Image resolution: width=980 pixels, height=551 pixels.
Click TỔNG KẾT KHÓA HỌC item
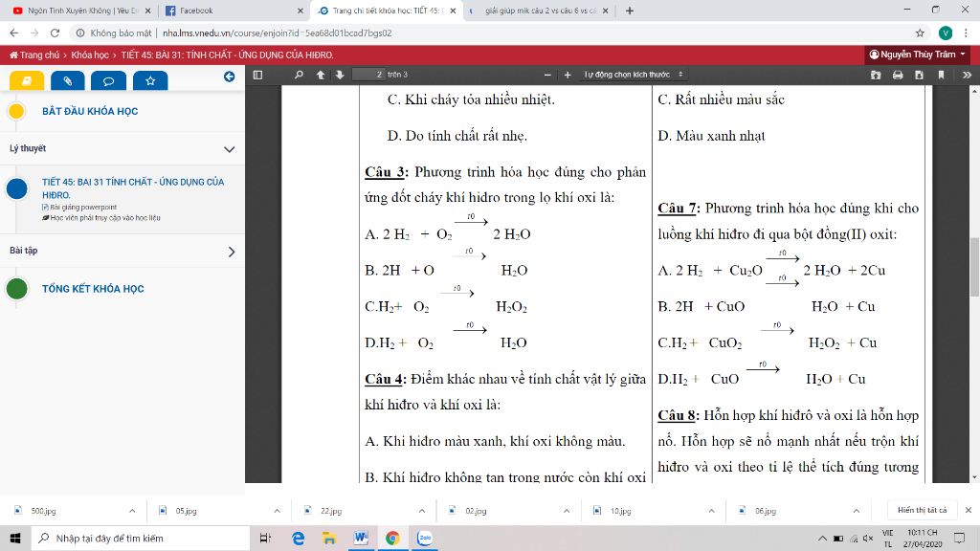click(x=93, y=289)
